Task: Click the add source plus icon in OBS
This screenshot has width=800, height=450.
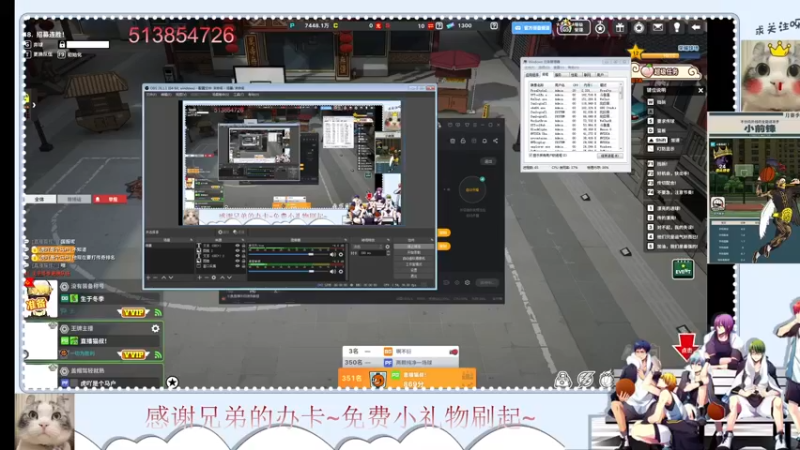Action: (199, 278)
